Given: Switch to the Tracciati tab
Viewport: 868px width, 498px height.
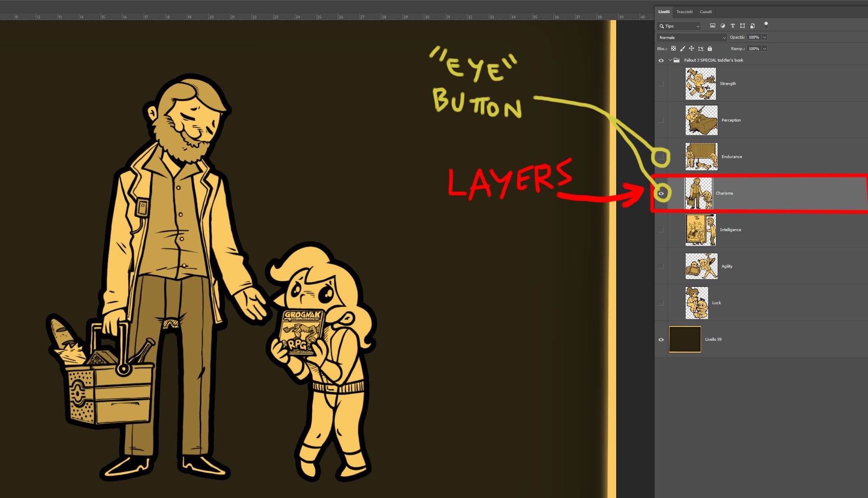Looking at the screenshot, I should (684, 11).
